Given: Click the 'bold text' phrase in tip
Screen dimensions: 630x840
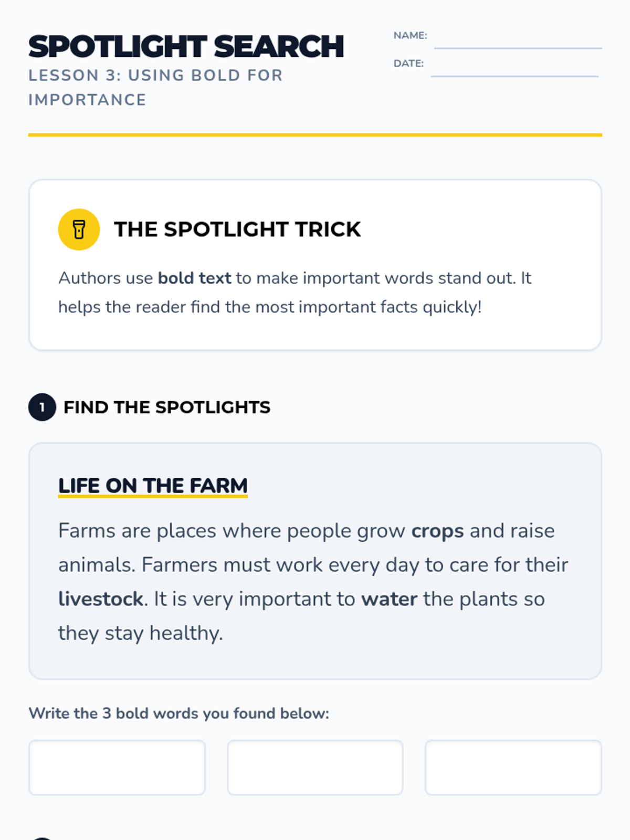Looking at the screenshot, I should point(194,278).
